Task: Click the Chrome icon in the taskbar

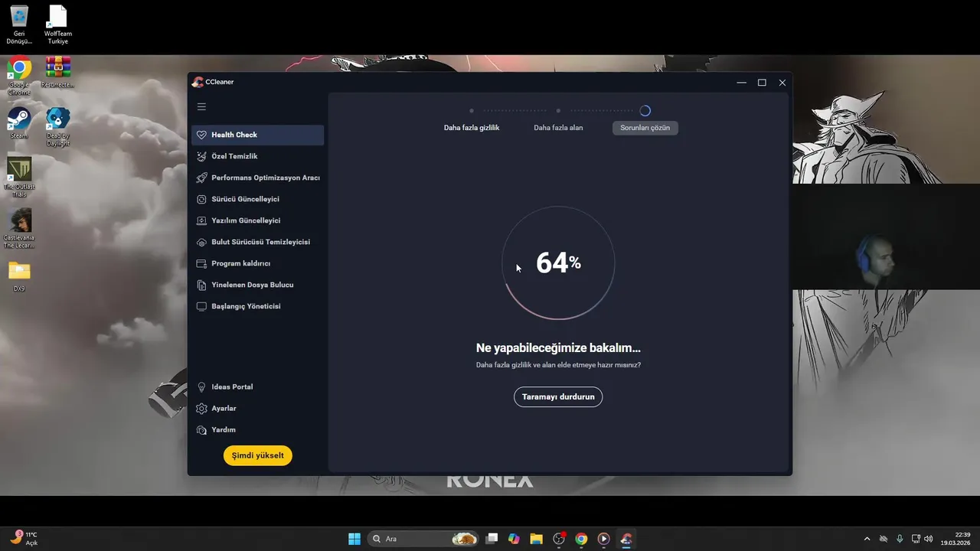Action: point(581,539)
